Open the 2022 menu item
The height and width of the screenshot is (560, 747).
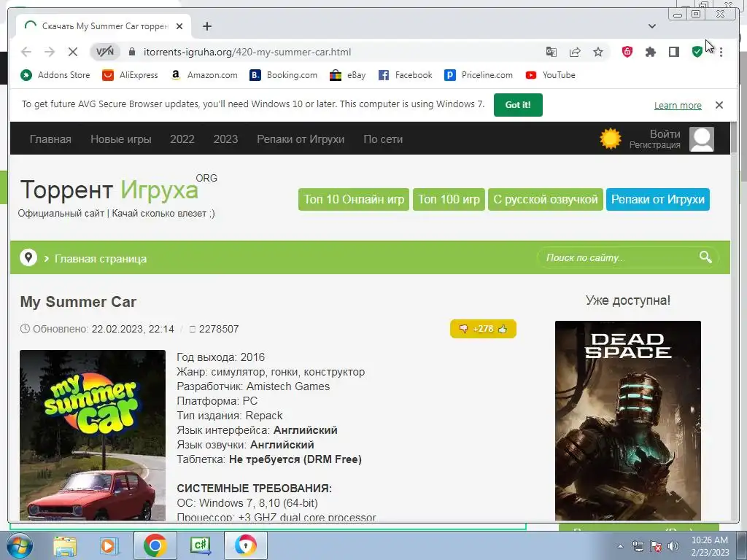182,139
